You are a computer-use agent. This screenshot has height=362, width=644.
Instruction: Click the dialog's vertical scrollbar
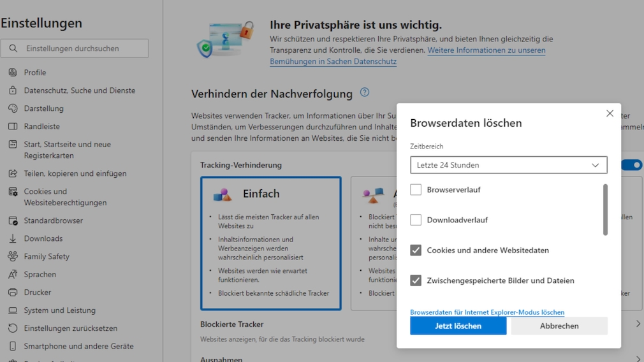(605, 210)
